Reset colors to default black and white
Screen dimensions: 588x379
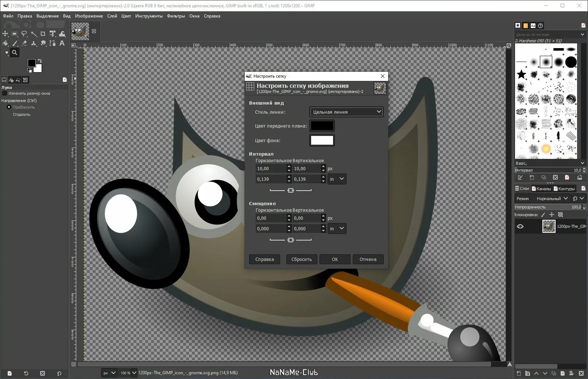point(29,70)
